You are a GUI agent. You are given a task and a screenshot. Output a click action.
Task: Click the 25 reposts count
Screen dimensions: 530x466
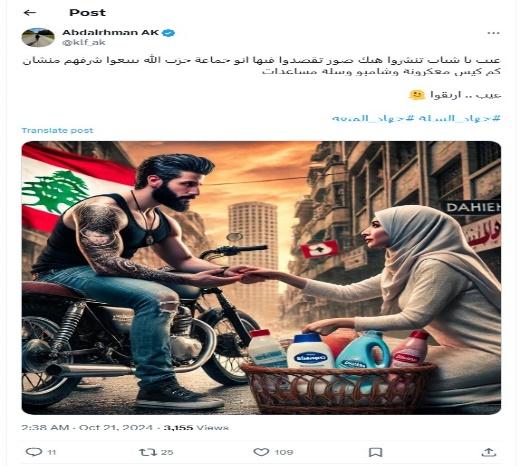click(x=166, y=452)
